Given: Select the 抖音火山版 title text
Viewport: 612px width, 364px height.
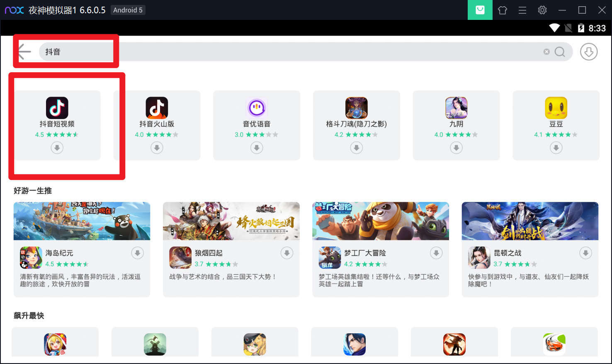Looking at the screenshot, I should tap(157, 124).
